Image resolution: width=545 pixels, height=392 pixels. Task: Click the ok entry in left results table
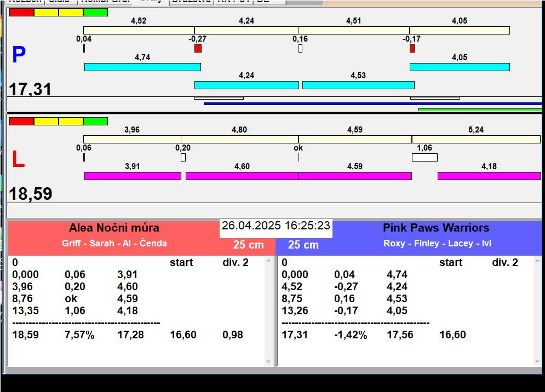71,298
